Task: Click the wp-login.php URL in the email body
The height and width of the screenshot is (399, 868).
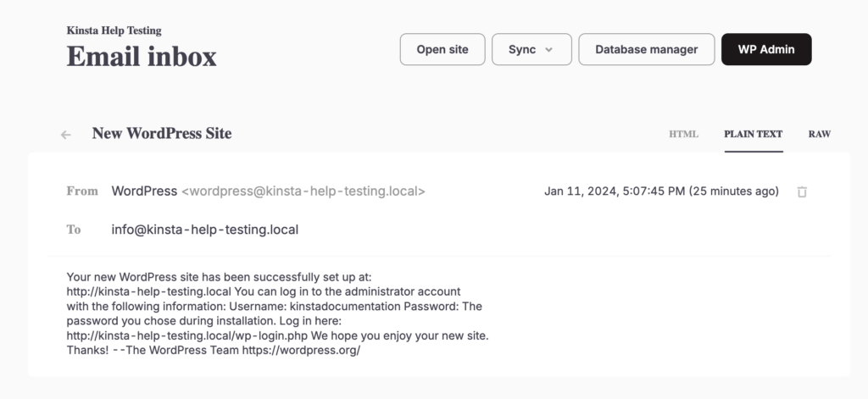Action: click(x=186, y=335)
